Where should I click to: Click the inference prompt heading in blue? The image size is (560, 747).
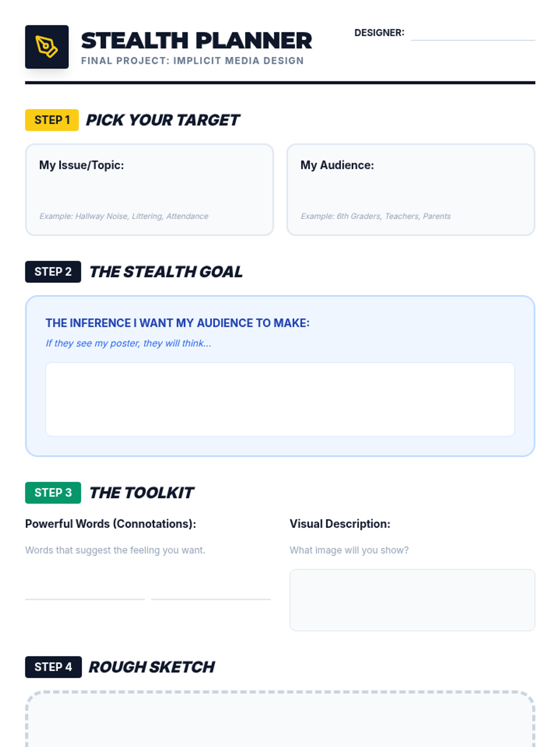point(177,323)
